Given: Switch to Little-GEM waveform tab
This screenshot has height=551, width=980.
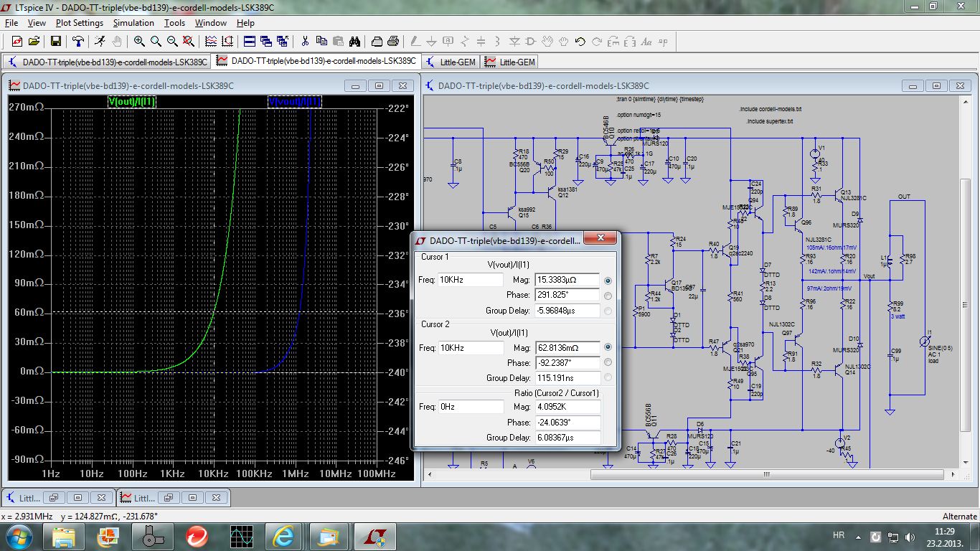Looking at the screenshot, I should coord(510,62).
